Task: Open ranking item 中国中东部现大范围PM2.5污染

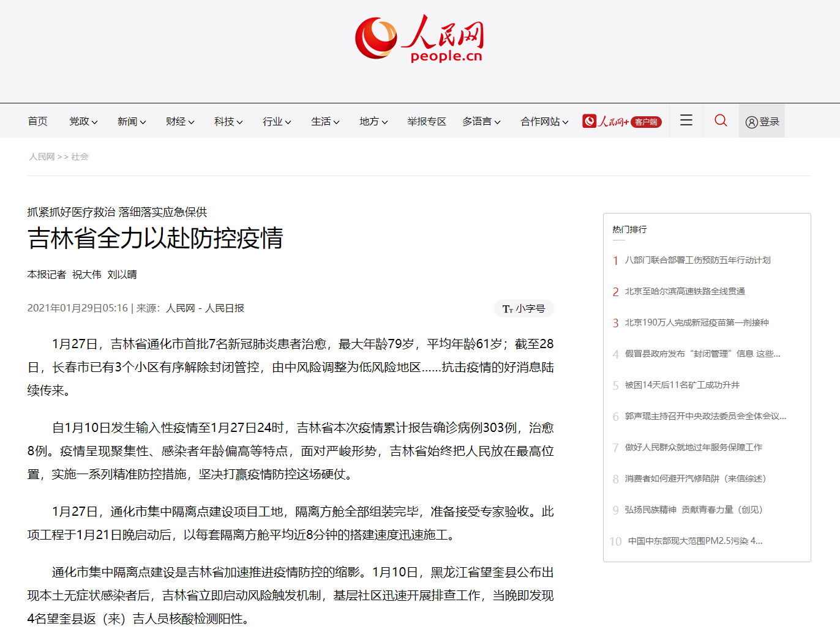Action: (695, 541)
